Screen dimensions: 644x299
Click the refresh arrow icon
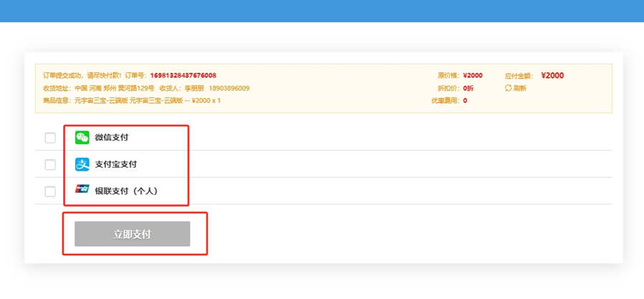[x=508, y=88]
